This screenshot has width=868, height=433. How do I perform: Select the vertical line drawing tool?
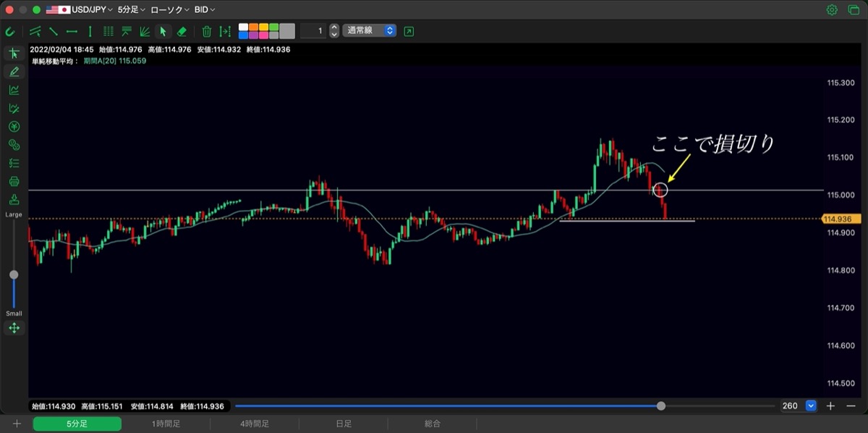90,31
